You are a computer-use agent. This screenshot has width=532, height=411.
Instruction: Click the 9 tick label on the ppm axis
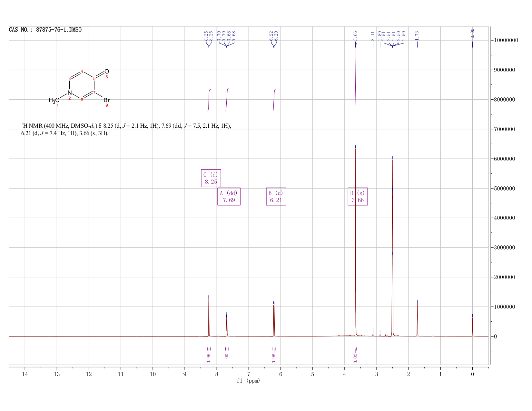(x=185, y=374)
